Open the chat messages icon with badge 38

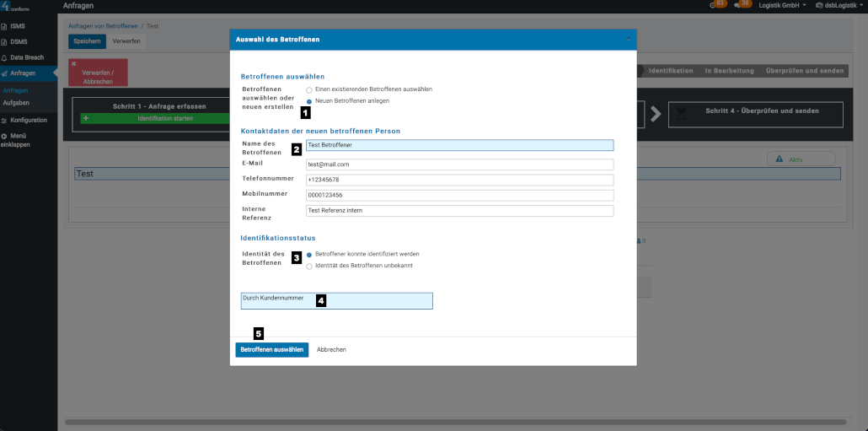(x=738, y=5)
